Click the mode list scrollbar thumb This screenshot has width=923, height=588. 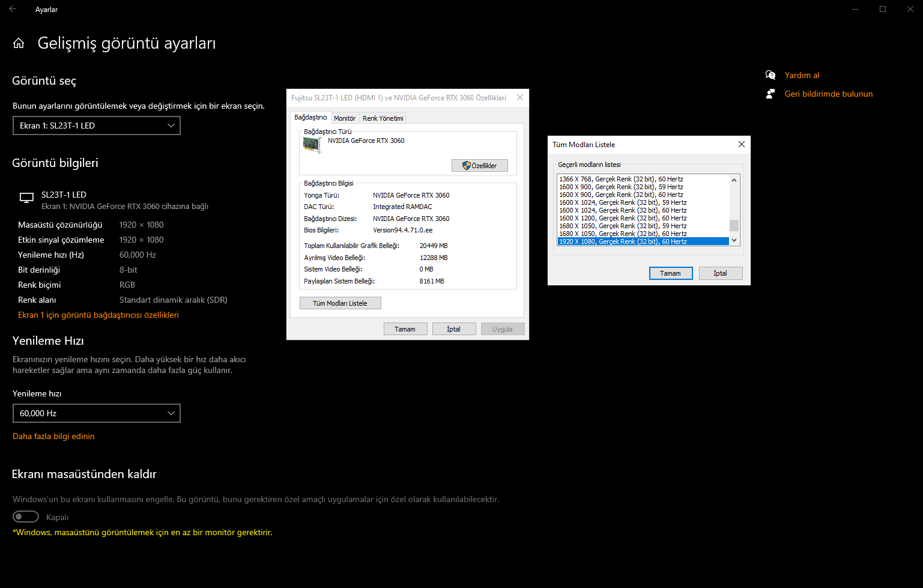[734, 225]
